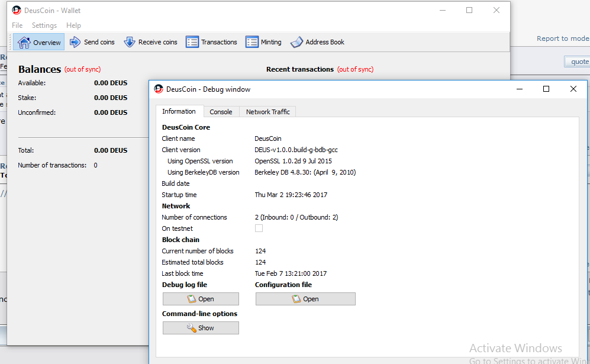This screenshot has height=364, width=590.
Task: Open the File menu
Action: pos(17,25)
